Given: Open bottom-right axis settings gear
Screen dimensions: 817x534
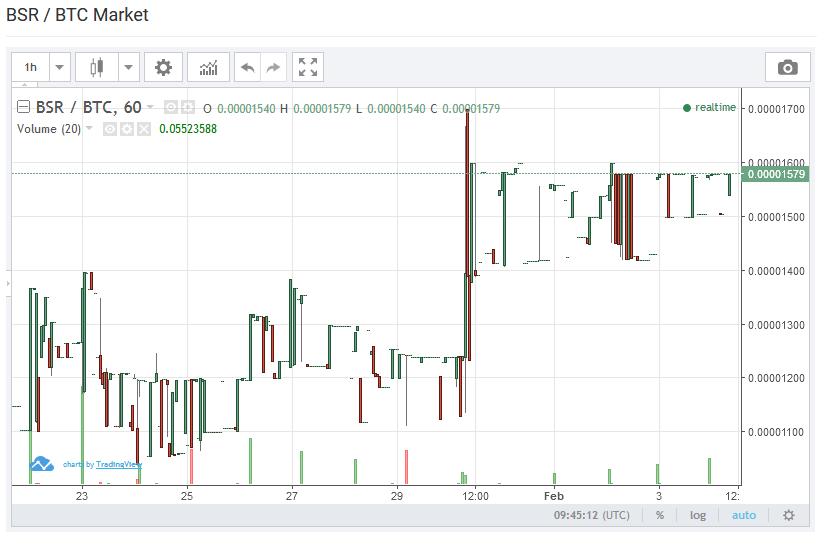Looking at the screenshot, I should 788,515.
